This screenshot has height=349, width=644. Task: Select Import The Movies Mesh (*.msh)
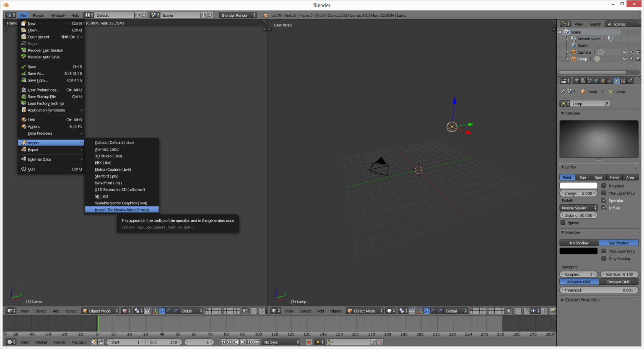coord(122,210)
